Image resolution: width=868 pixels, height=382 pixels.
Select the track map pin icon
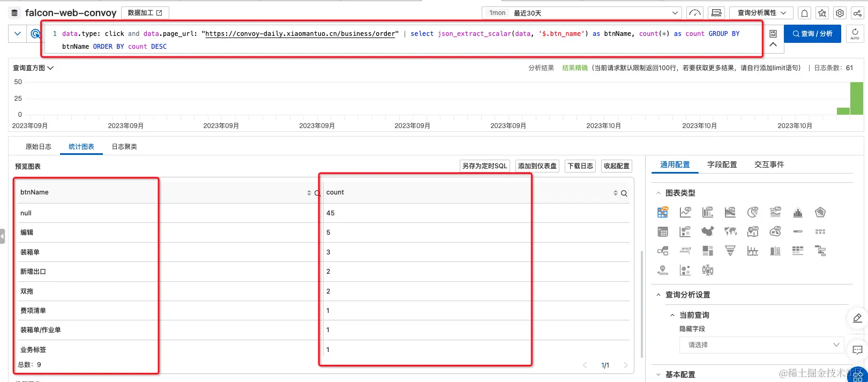(x=663, y=270)
